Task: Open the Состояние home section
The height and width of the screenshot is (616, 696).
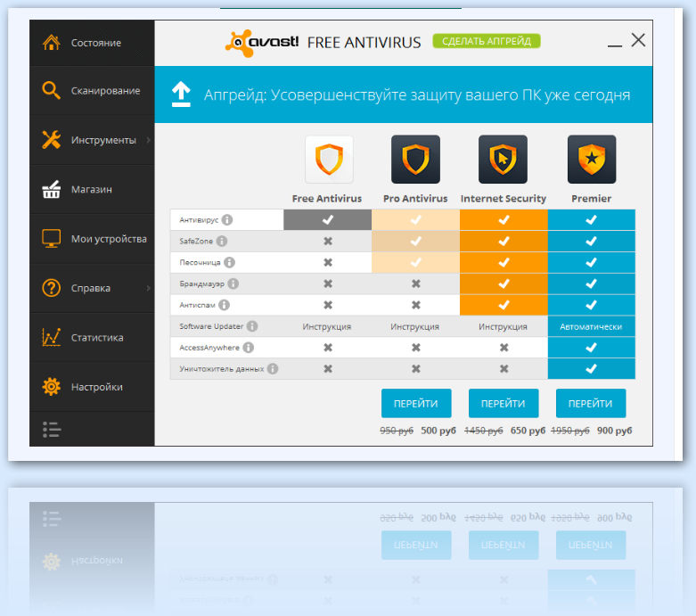Action: point(92,43)
